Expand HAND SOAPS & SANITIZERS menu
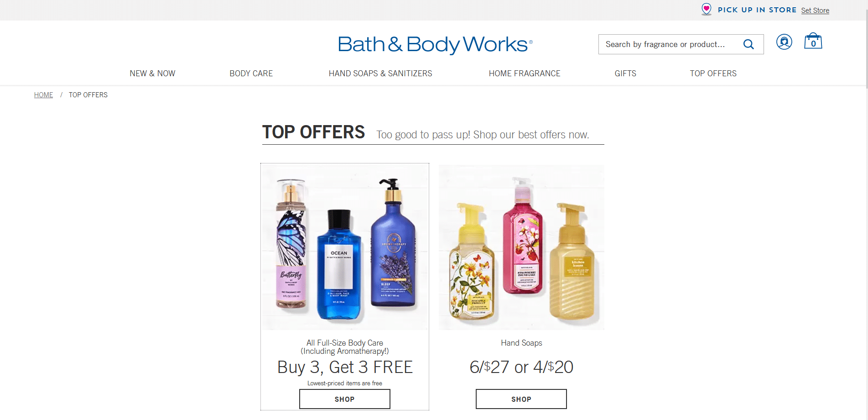The image size is (868, 420). [x=380, y=73]
